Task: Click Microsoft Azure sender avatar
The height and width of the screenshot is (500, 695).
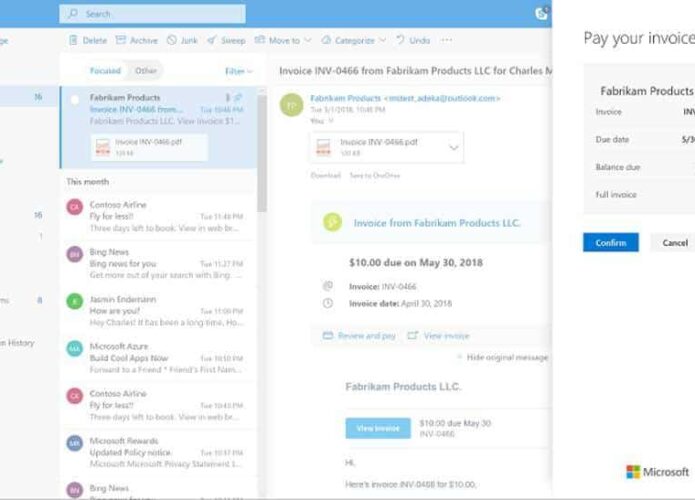Action: pos(75,349)
